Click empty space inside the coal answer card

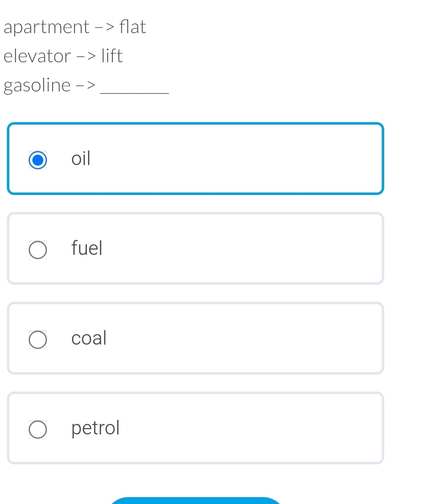point(243,338)
